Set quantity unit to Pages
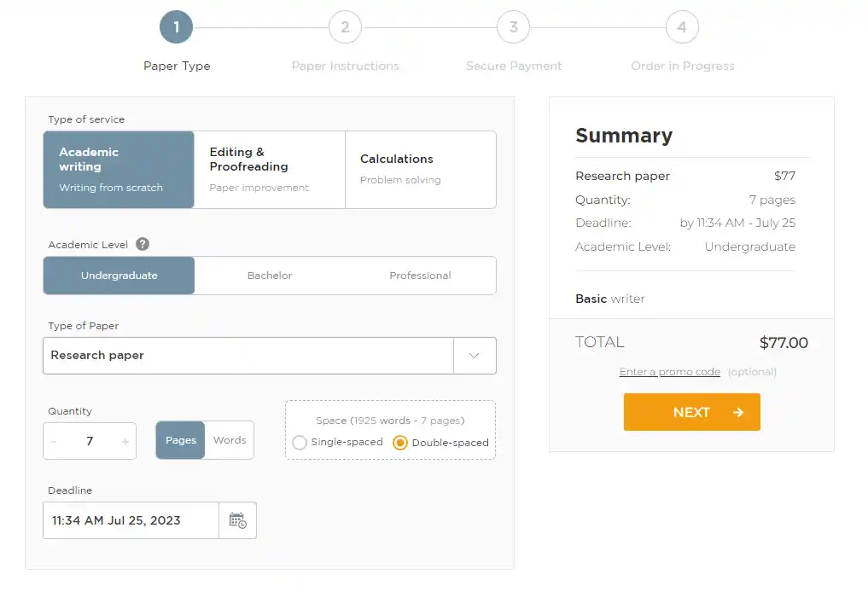Image resolution: width=868 pixels, height=592 pixels. 180,440
